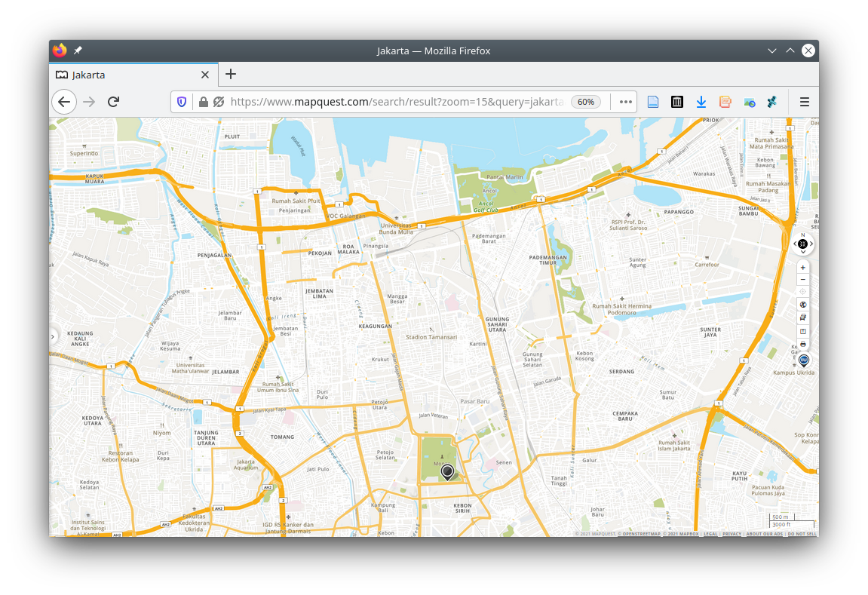The image size is (868, 595).
Task: Expand the left sidebar panel arrow
Action: point(54,336)
